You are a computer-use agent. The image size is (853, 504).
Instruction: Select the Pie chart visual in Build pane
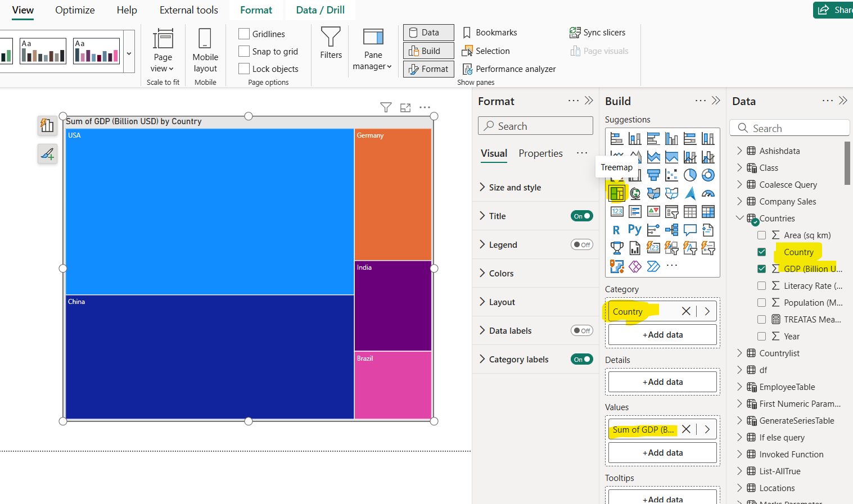[690, 175]
